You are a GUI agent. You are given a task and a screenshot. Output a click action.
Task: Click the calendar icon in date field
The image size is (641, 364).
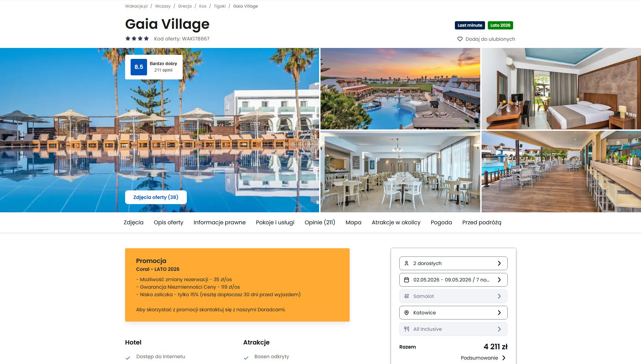click(407, 280)
